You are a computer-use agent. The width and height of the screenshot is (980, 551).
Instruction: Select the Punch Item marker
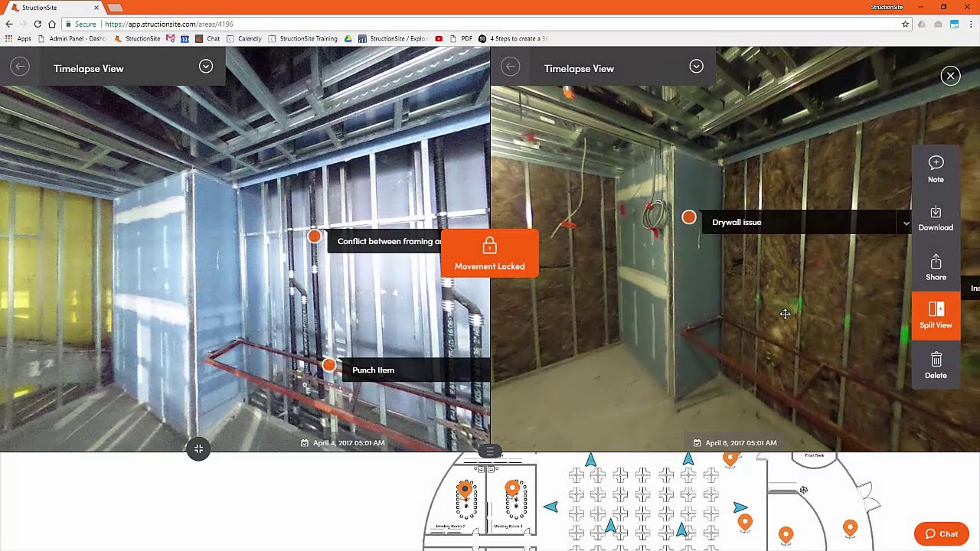tap(329, 366)
